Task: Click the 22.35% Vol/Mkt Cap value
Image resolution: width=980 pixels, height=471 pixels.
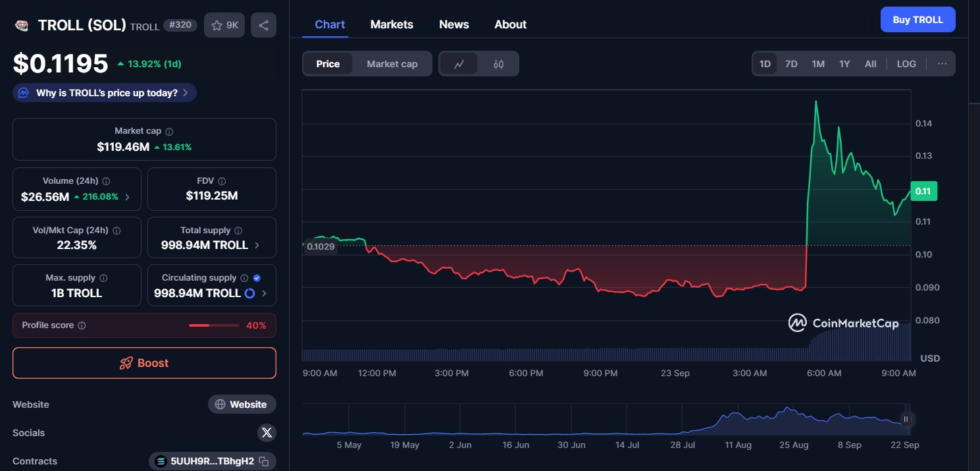Action: pyautogui.click(x=76, y=245)
